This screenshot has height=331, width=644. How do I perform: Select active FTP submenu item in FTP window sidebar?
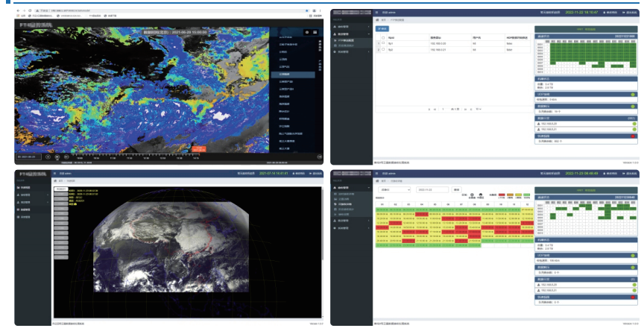click(352, 41)
